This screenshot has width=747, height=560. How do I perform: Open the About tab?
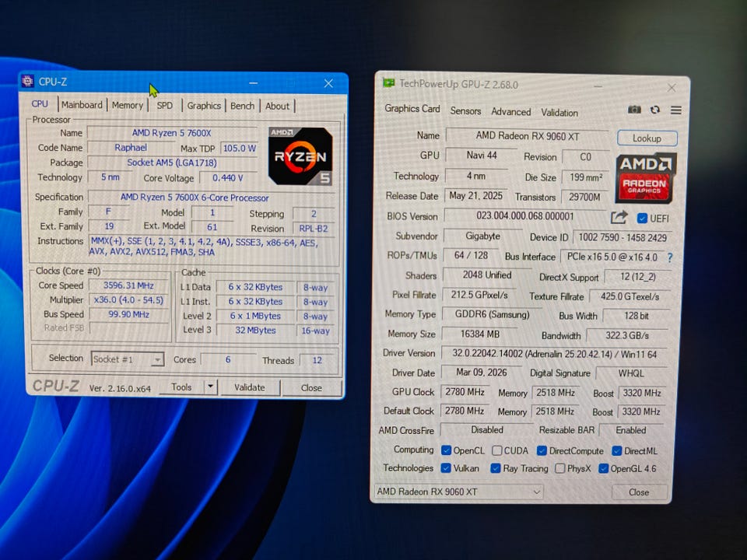277,107
